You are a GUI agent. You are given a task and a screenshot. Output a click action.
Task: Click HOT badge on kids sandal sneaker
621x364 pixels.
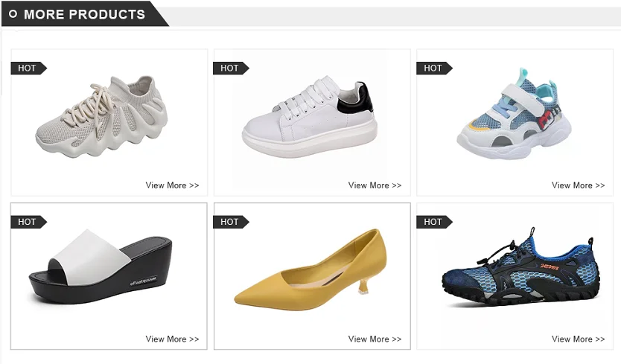pos(433,68)
